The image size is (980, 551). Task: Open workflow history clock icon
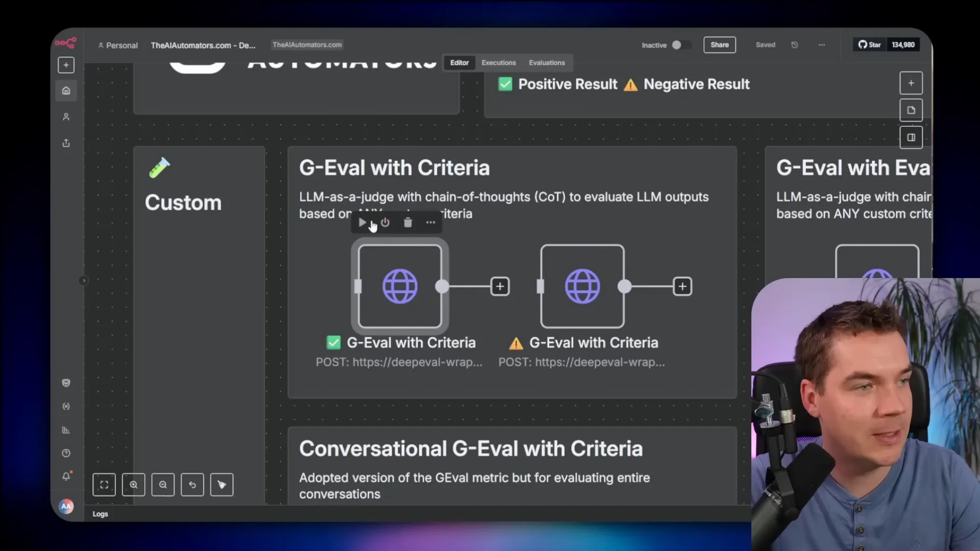click(795, 45)
